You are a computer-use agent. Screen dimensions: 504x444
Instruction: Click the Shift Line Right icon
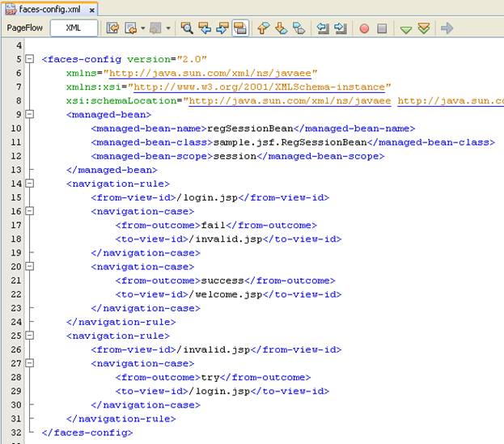(340, 28)
